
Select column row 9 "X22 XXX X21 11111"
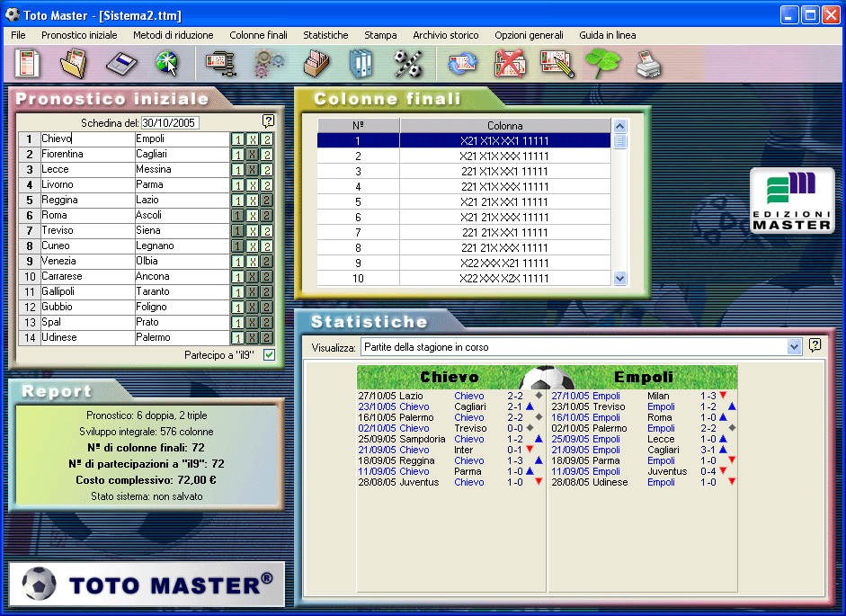tap(464, 263)
